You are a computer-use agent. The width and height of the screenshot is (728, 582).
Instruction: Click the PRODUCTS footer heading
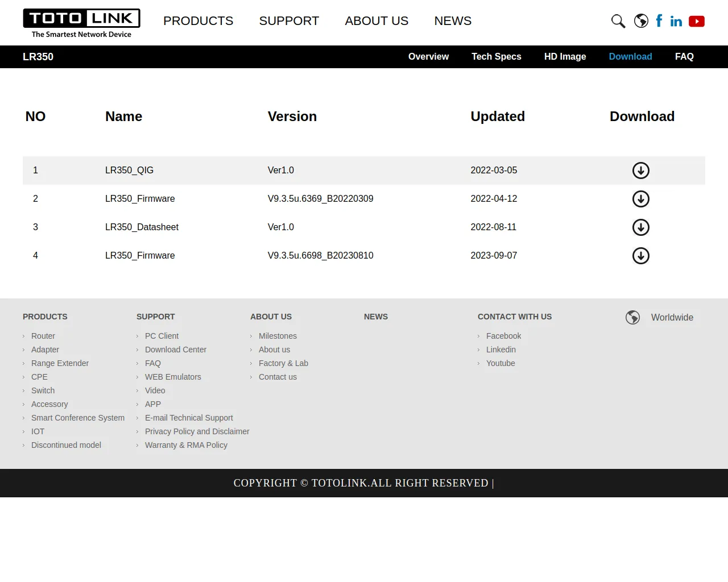tap(45, 317)
